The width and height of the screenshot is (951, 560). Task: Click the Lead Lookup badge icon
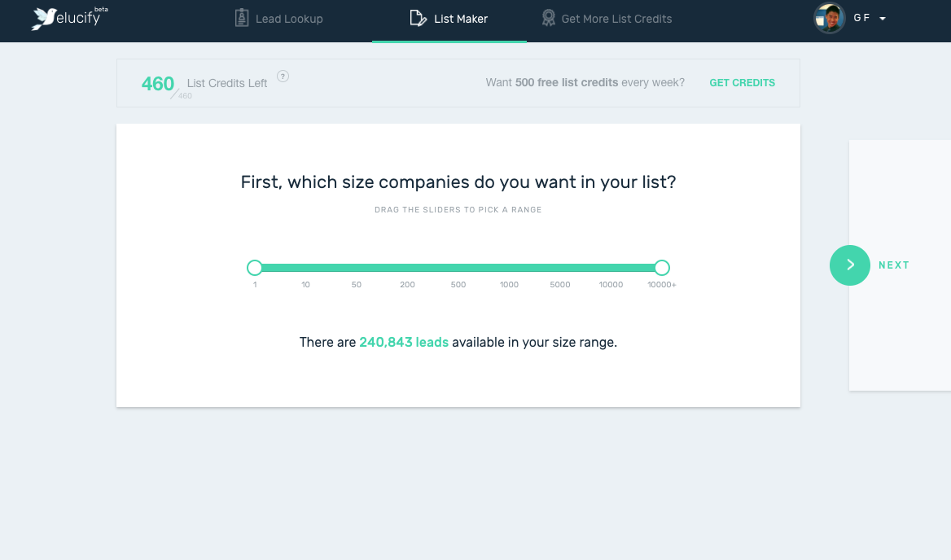click(241, 18)
